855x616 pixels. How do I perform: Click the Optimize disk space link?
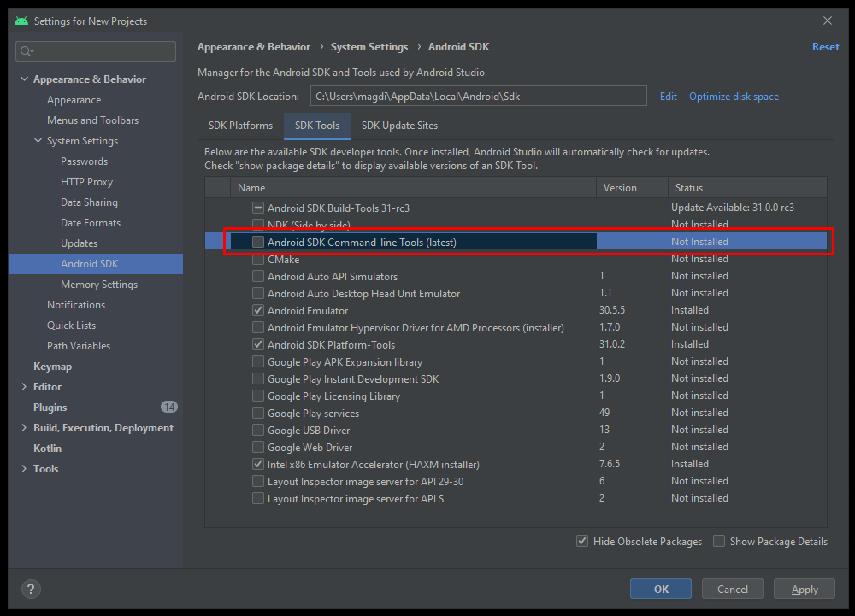(734, 97)
